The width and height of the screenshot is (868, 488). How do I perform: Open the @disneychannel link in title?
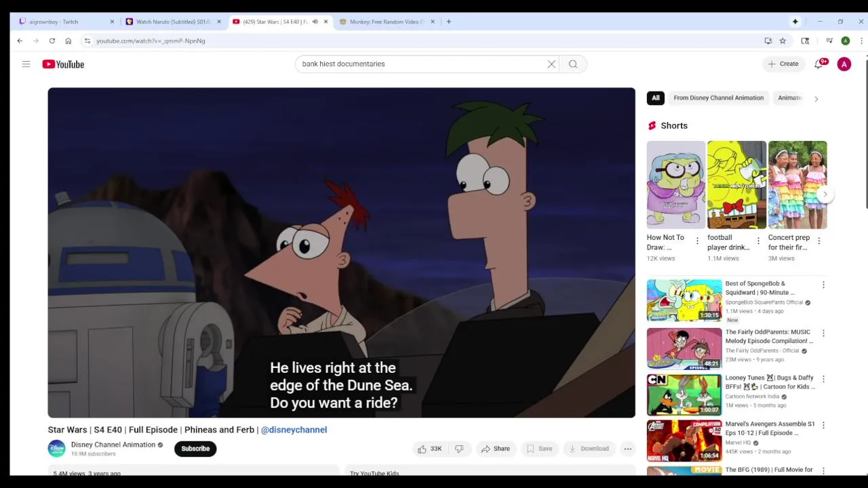click(x=294, y=430)
